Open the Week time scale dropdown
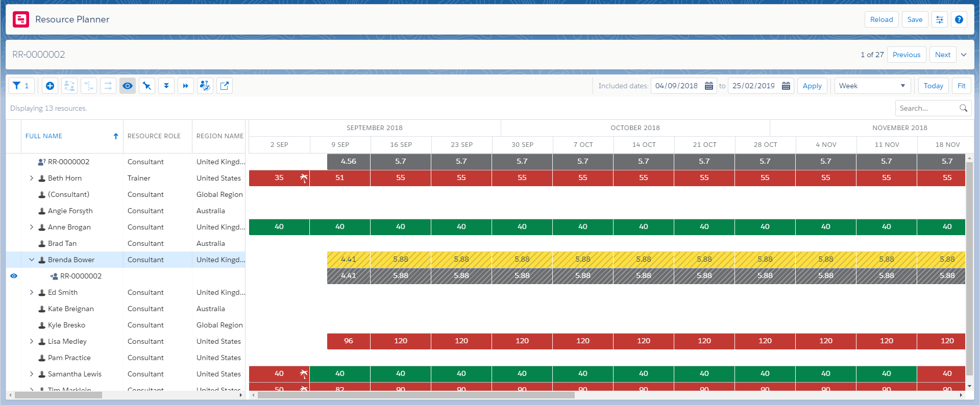The height and width of the screenshot is (405, 980). [872, 86]
